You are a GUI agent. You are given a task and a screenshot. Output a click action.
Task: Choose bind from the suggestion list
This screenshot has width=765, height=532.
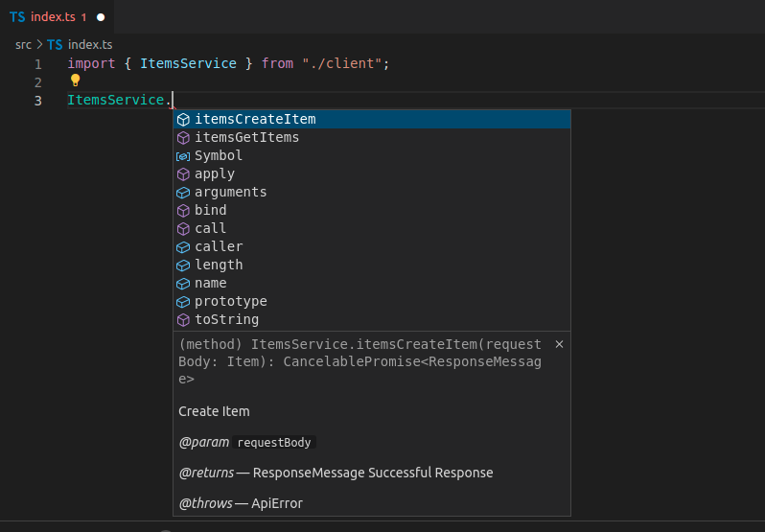click(211, 210)
